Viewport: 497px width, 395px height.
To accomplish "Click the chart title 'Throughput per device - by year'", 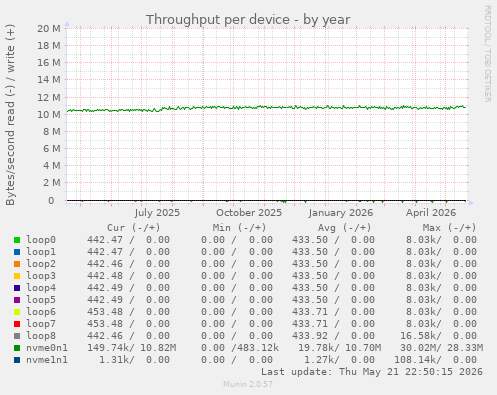I will pyautogui.click(x=248, y=20).
